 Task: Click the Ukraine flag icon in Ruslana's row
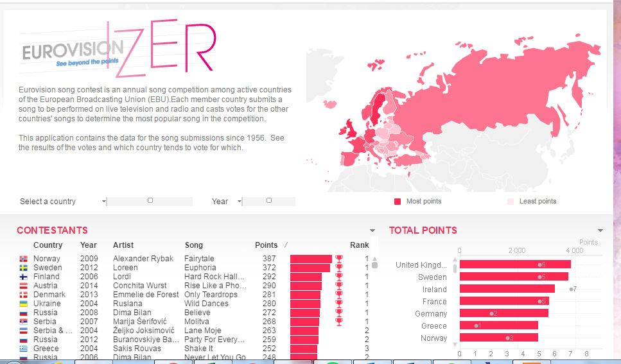click(23, 304)
